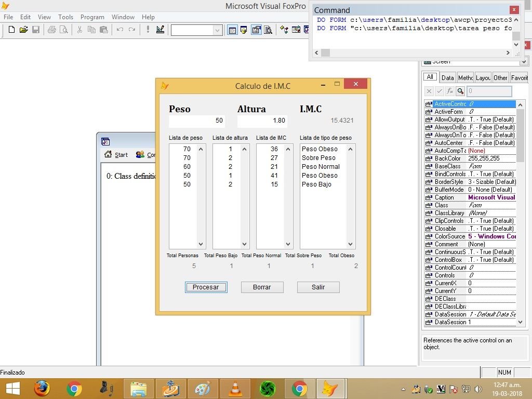Click the Save diskette toolbar icon
The height and width of the screenshot is (399, 532).
[x=36, y=30]
